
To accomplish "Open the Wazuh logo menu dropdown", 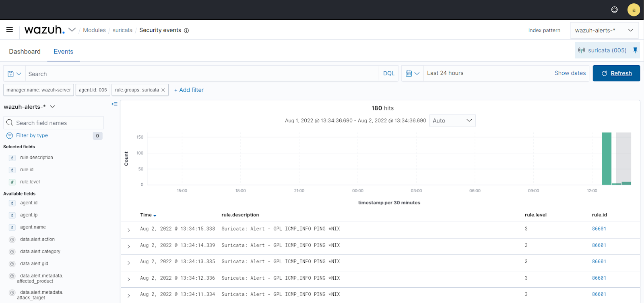I will (x=72, y=30).
